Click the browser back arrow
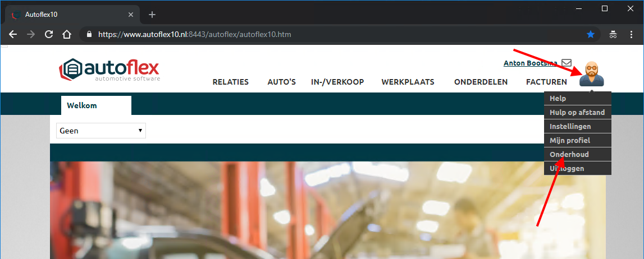 pos(13,34)
